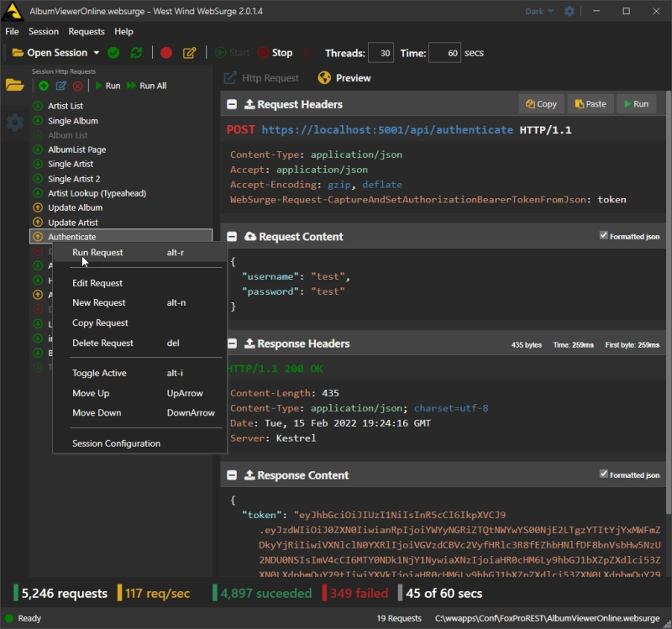Click the localhost authenticate URL

click(x=387, y=130)
